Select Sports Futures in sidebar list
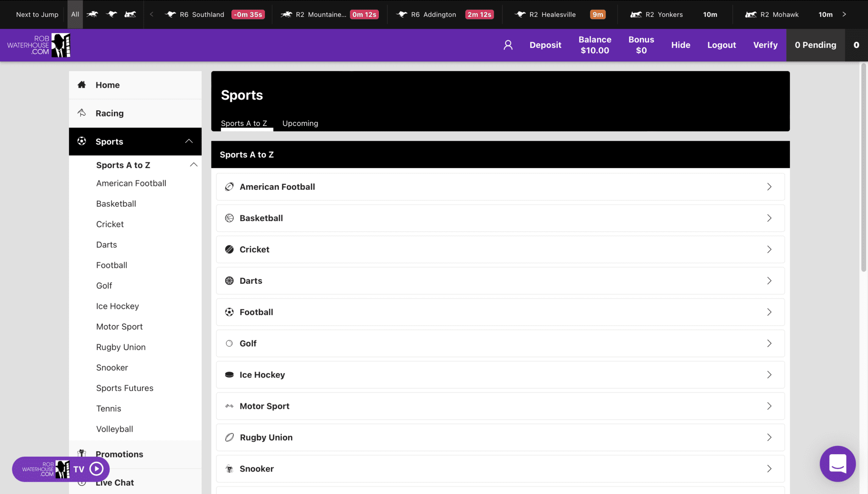 click(x=125, y=388)
